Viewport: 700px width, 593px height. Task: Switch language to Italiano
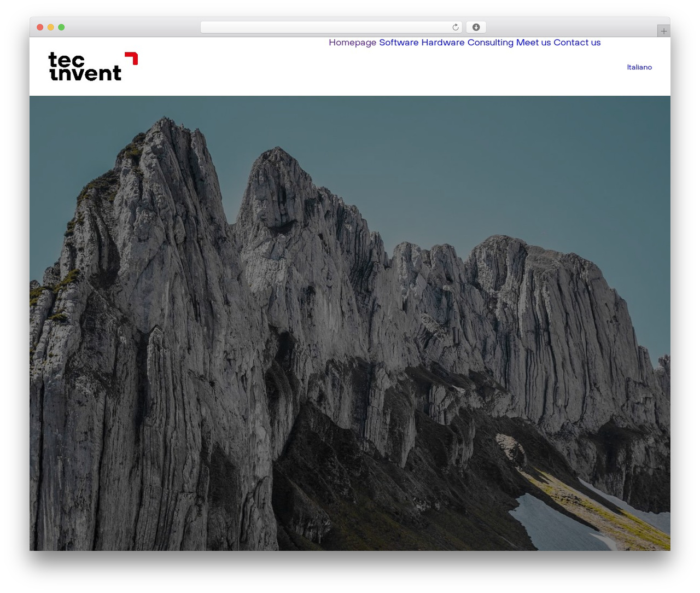639,67
